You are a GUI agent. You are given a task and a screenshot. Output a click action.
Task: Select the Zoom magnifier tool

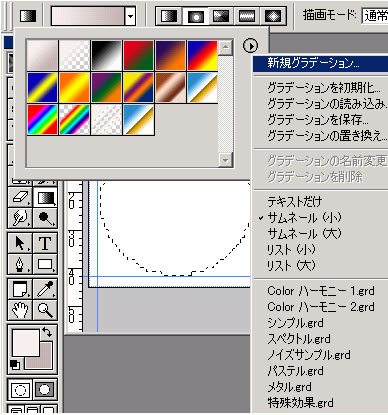click(x=45, y=310)
